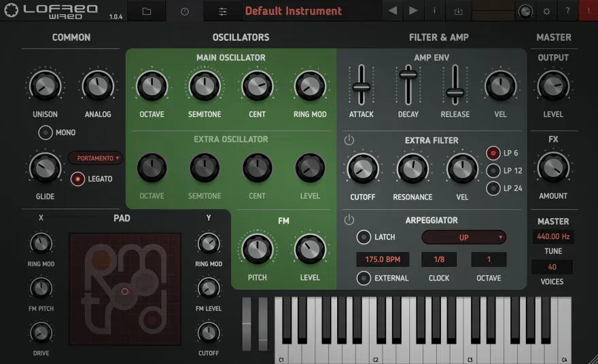The width and height of the screenshot is (598, 364).
Task: Click the FM PITCH knob
Action: [258, 250]
